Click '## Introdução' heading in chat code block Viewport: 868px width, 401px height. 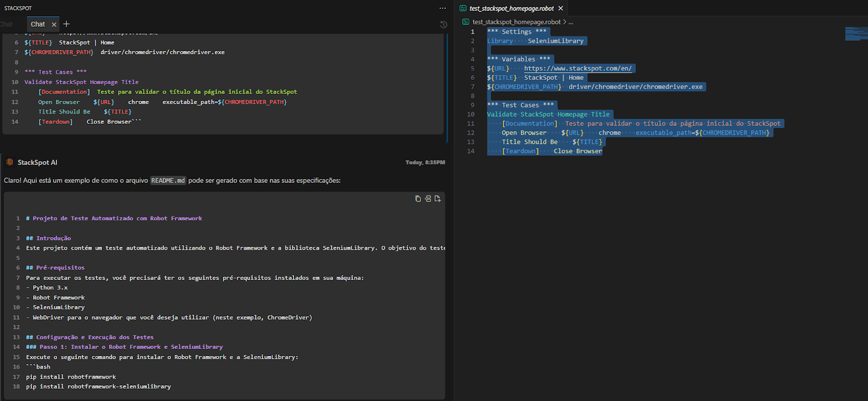click(x=48, y=238)
